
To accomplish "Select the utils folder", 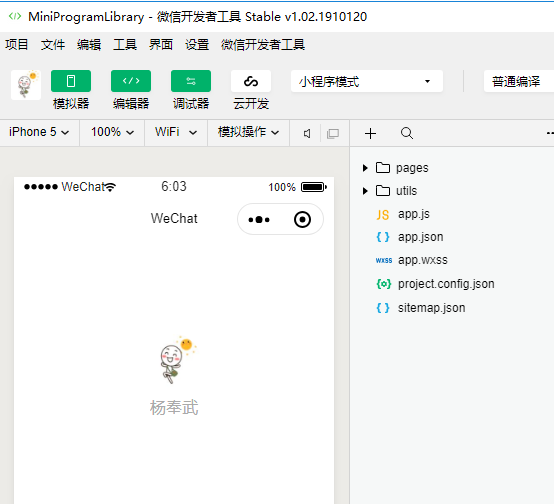I will coord(406,191).
